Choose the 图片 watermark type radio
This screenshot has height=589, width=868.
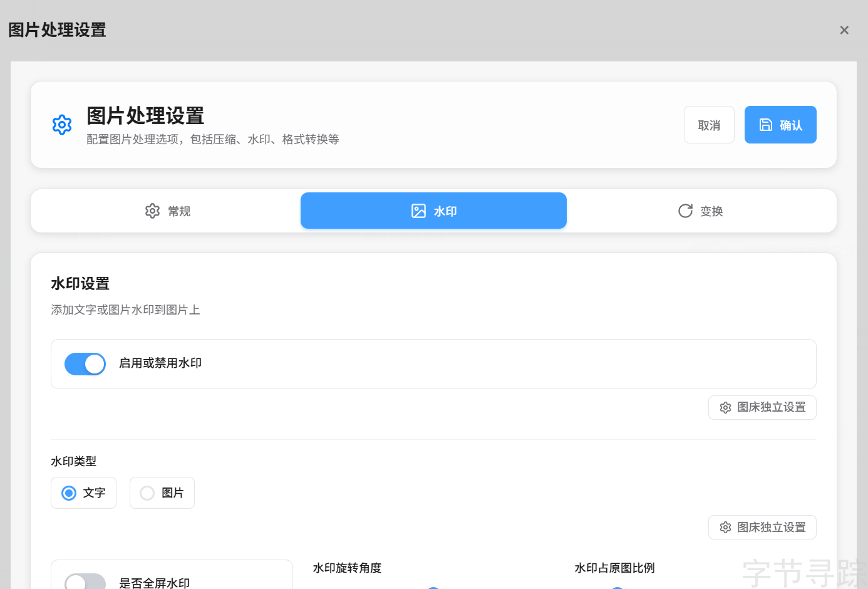point(162,493)
